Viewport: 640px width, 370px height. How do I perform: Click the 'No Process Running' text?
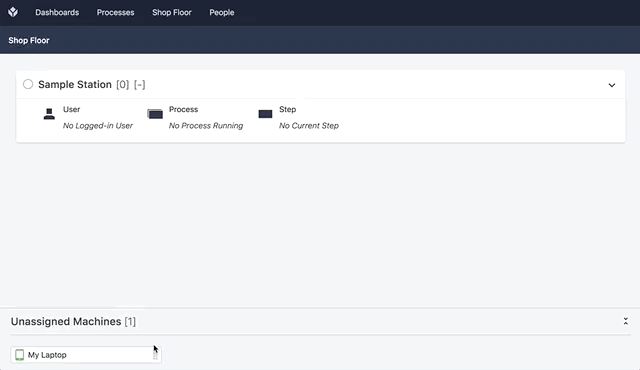(206, 126)
